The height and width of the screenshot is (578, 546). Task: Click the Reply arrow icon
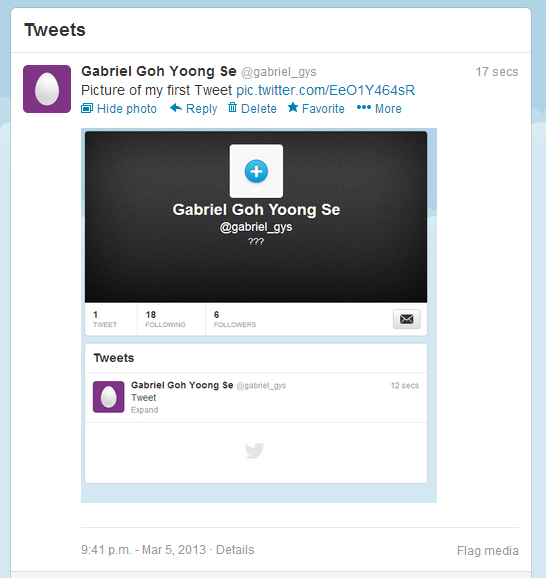pyautogui.click(x=176, y=108)
